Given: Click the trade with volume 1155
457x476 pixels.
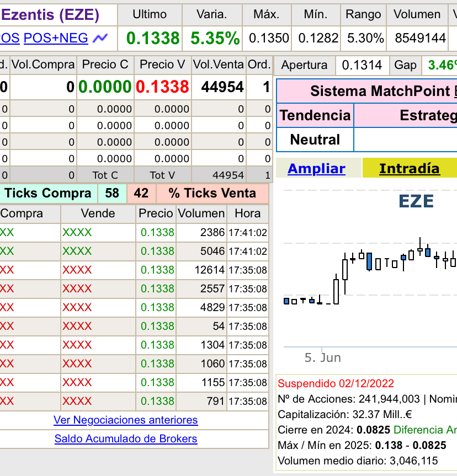Looking at the screenshot, I should click(134, 382).
